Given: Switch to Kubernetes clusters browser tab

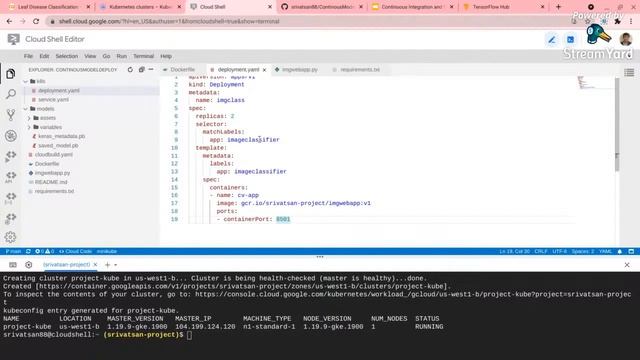Looking at the screenshot, I should [140, 7].
